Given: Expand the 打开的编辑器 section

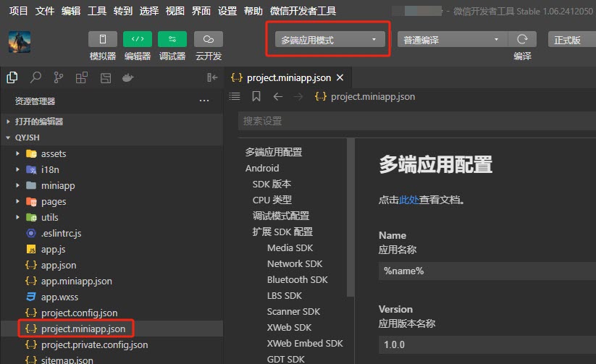Looking at the screenshot, I should (112, 122).
